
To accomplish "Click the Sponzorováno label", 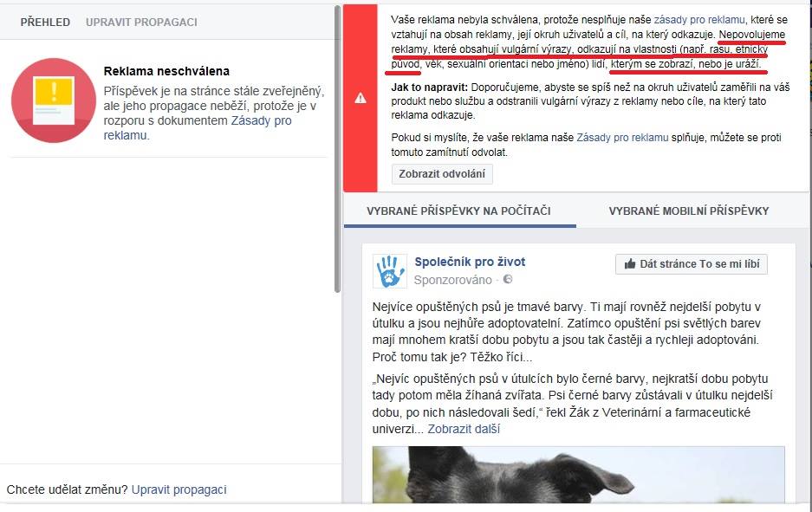I will pos(452,280).
